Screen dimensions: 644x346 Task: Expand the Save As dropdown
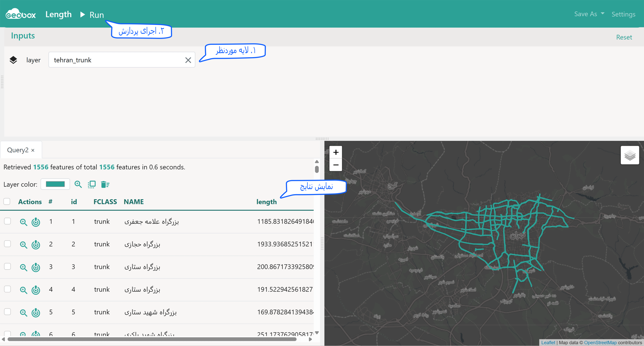coord(589,14)
